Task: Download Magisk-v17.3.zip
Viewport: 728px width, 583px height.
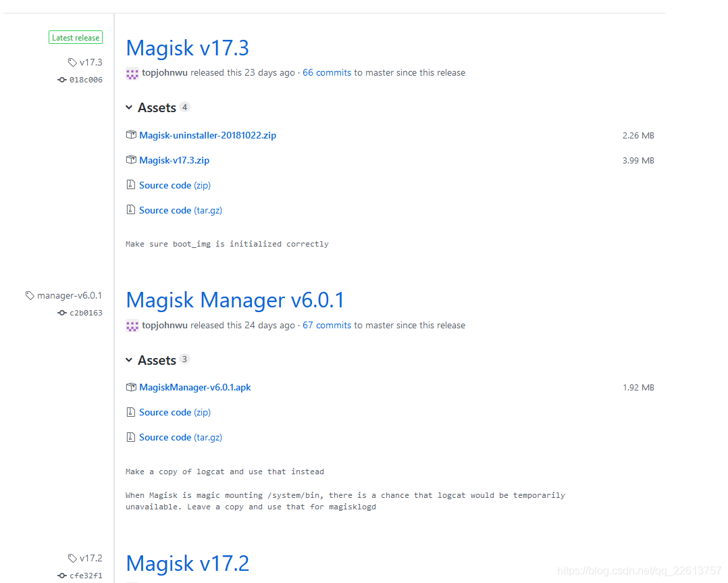Action: (x=174, y=160)
